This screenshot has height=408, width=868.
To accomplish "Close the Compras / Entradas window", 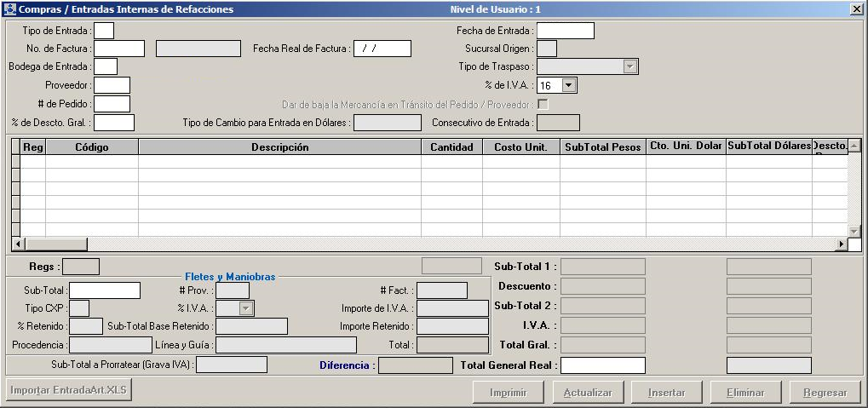I will click(856, 9).
